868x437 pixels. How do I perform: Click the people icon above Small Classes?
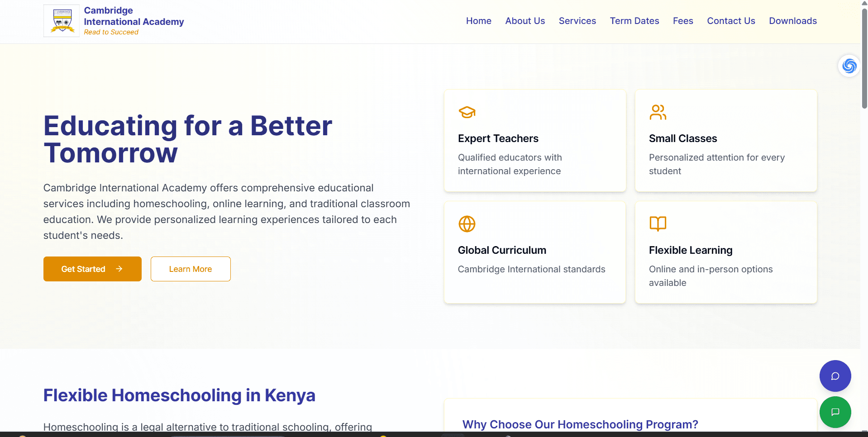tap(658, 112)
